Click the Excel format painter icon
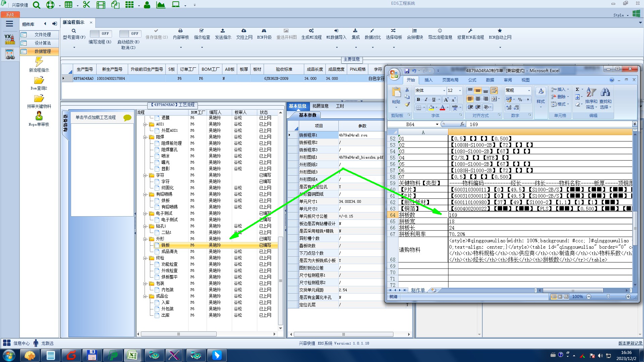The height and width of the screenshot is (362, 644). coord(407,104)
